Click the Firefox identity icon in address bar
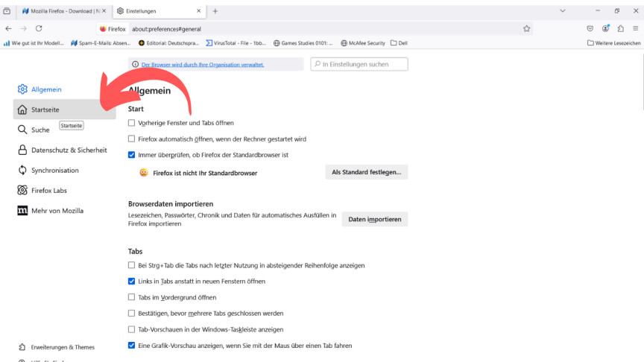Image resolution: width=644 pixels, height=362 pixels. pyautogui.click(x=113, y=29)
